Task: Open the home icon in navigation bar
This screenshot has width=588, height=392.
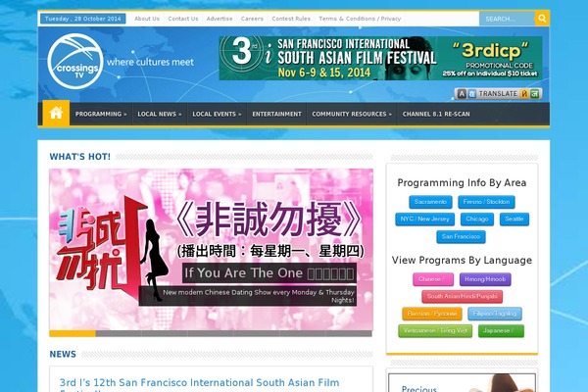Action: click(56, 113)
